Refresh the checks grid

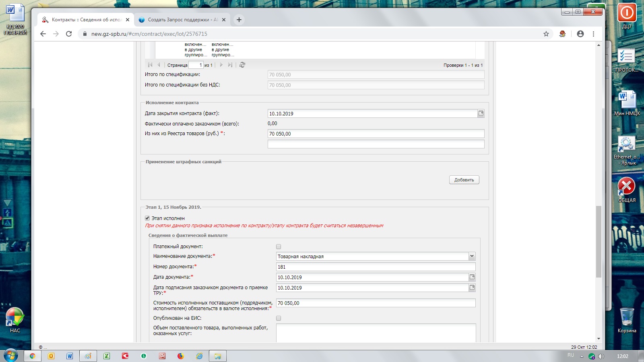[x=242, y=65]
